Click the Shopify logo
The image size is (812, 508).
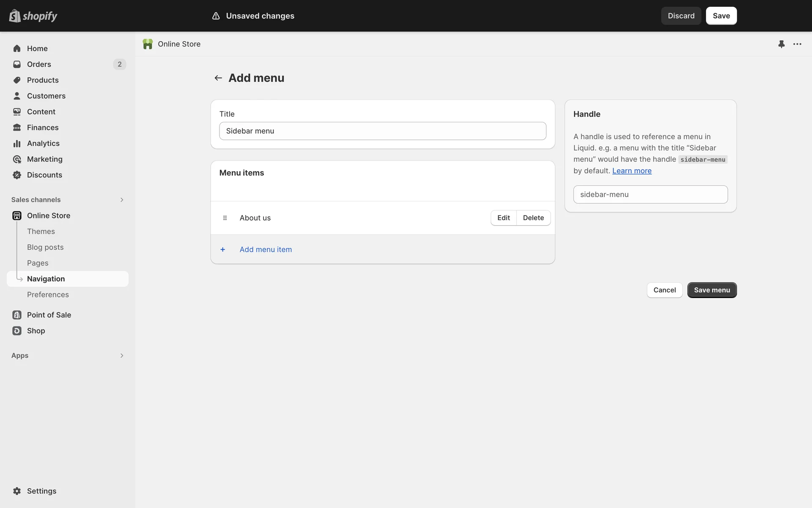point(33,16)
